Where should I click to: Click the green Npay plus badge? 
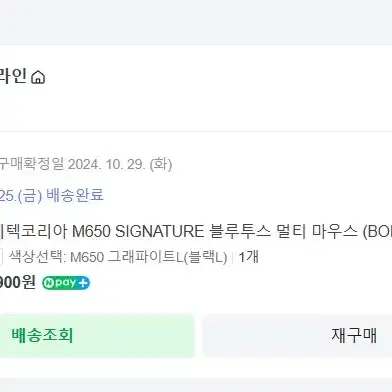[x=66, y=283]
